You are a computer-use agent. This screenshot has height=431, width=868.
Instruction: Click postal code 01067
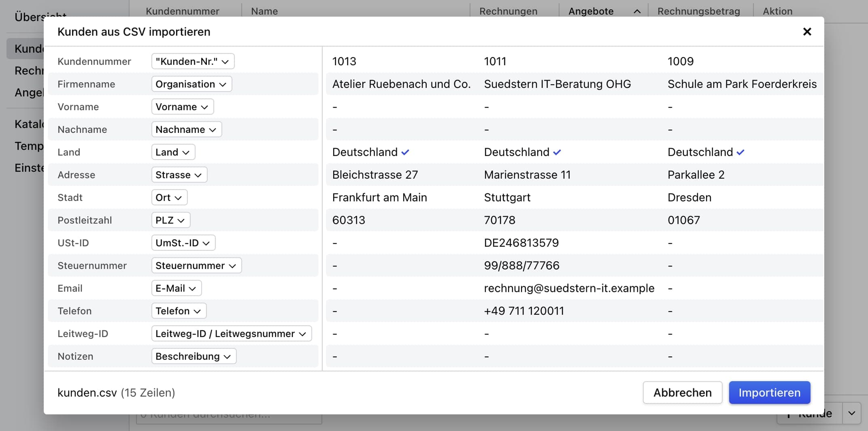point(683,220)
